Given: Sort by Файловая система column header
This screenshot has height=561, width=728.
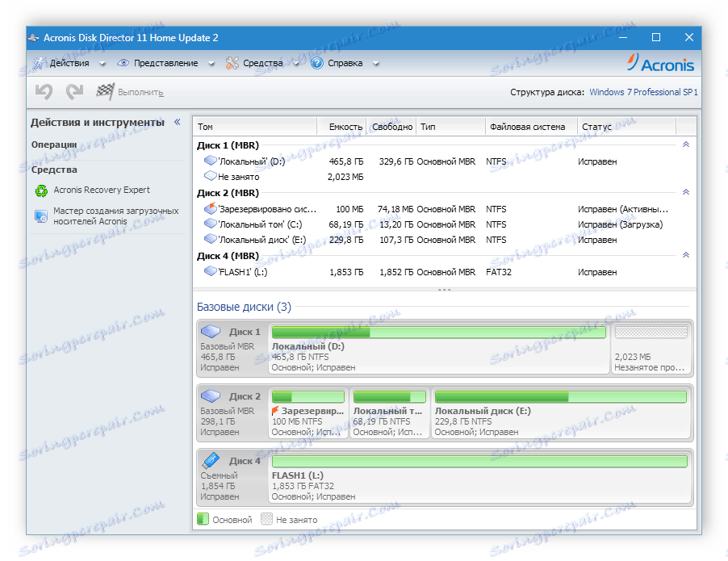Looking at the screenshot, I should click(532, 127).
